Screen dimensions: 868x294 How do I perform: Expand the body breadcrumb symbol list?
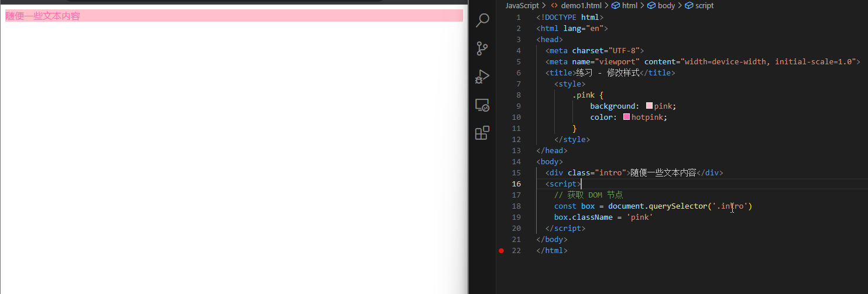pos(666,5)
